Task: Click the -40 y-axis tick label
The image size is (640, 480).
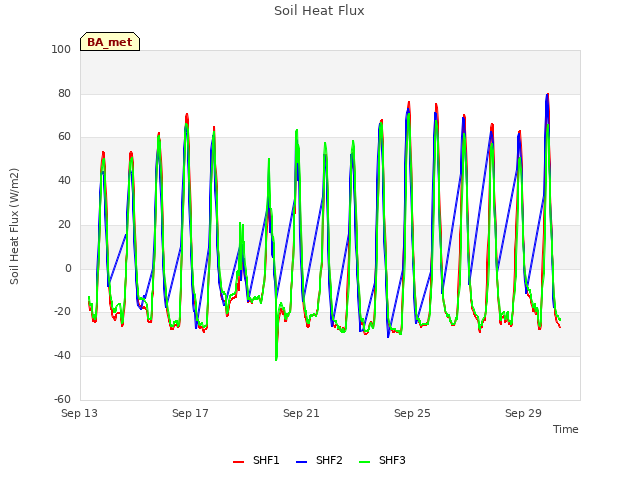Action: (x=62, y=356)
